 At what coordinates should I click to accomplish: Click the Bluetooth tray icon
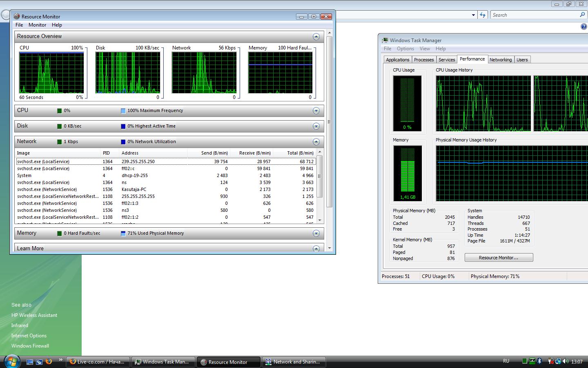(x=539, y=361)
